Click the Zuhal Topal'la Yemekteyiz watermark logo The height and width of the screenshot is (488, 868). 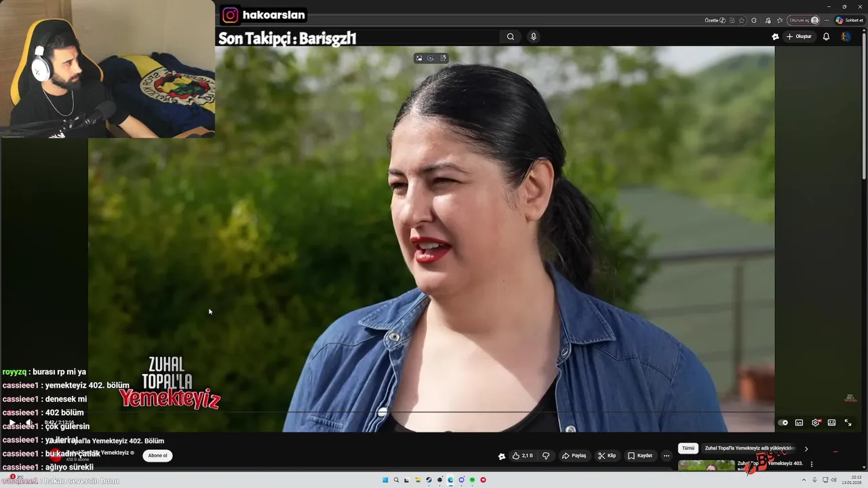tap(170, 383)
